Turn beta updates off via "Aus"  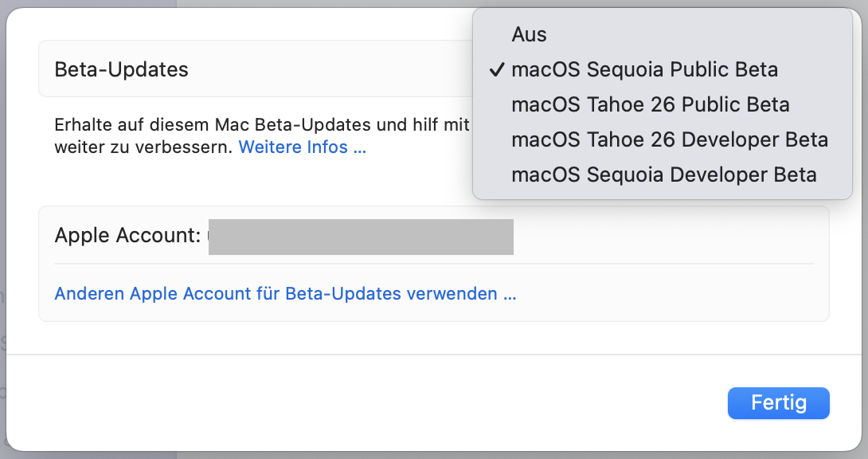point(530,34)
